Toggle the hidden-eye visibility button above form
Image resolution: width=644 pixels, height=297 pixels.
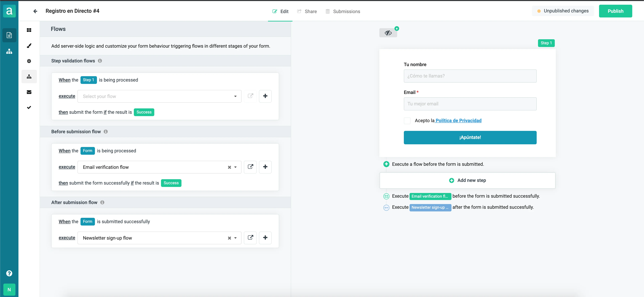pos(388,33)
